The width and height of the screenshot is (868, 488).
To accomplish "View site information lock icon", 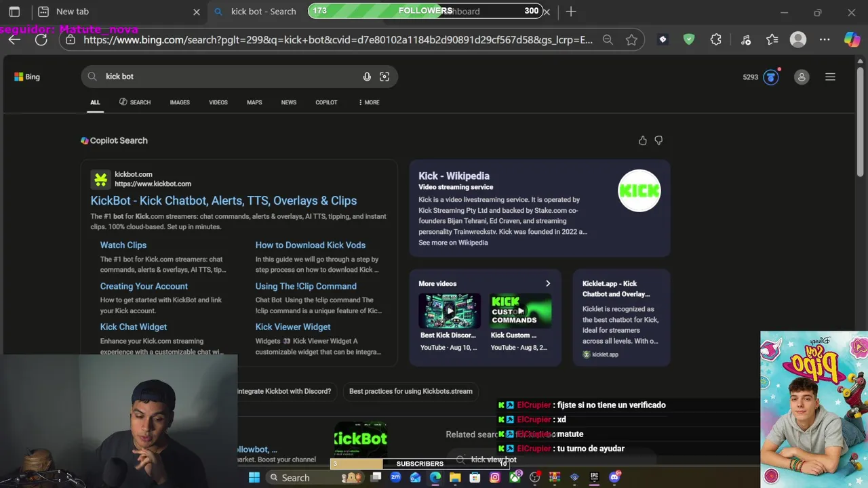I will [x=71, y=40].
